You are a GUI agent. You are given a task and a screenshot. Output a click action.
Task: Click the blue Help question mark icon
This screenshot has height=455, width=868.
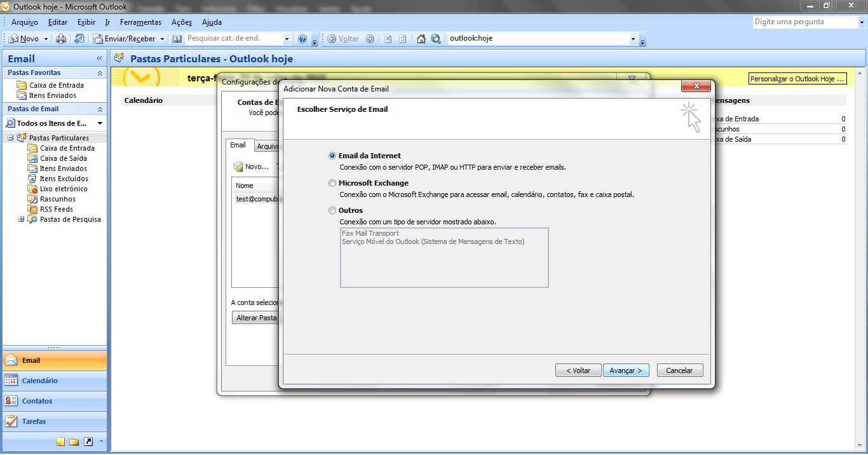(302, 39)
